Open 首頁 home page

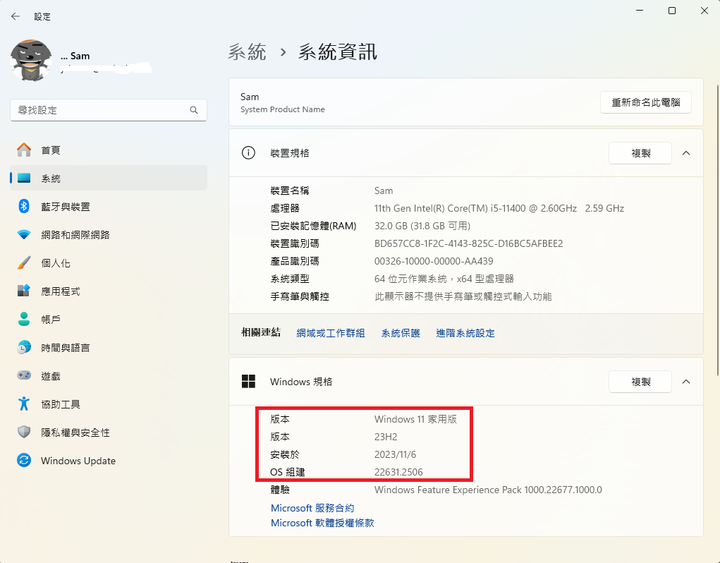click(108, 150)
